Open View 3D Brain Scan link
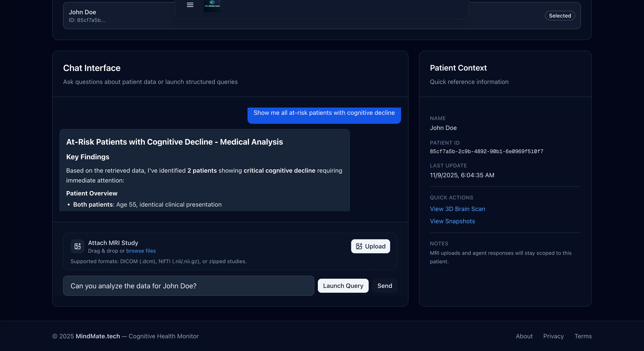644x351 pixels. [x=457, y=209]
